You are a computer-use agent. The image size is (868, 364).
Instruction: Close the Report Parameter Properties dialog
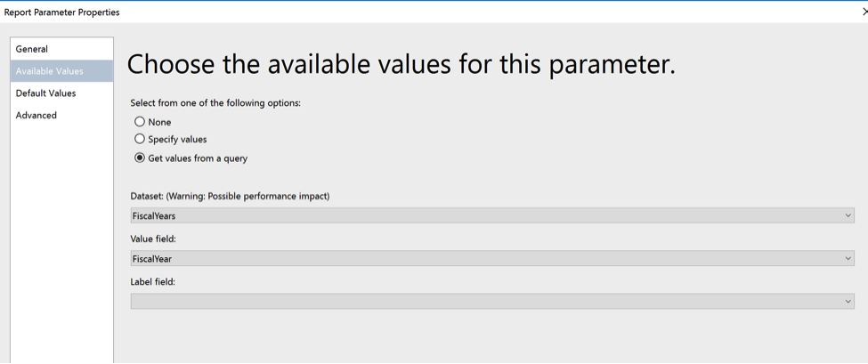click(x=865, y=12)
